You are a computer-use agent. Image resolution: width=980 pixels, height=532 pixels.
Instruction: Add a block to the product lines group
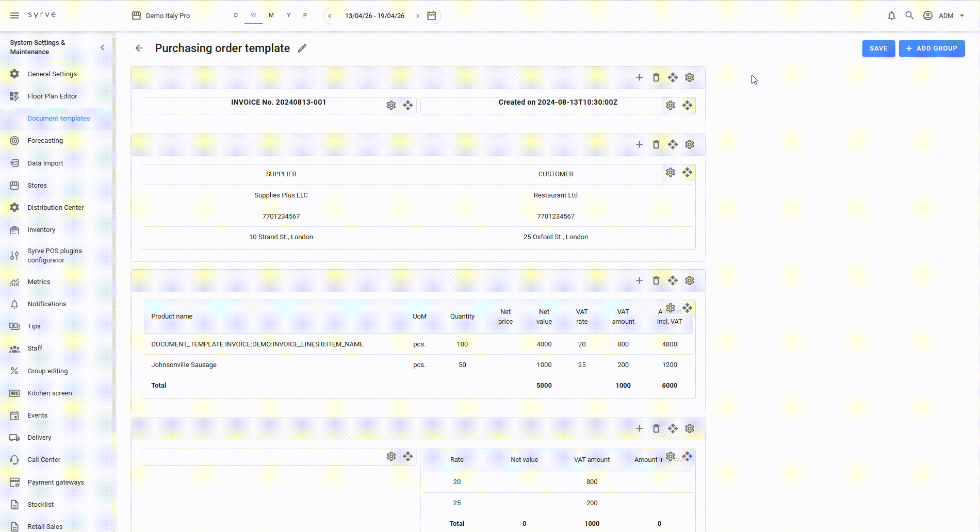coord(639,280)
